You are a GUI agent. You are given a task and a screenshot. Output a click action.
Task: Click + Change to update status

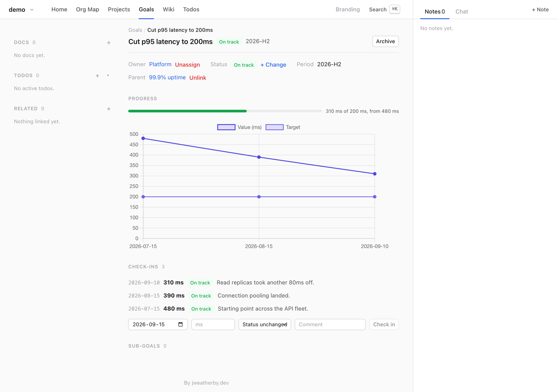point(273,65)
